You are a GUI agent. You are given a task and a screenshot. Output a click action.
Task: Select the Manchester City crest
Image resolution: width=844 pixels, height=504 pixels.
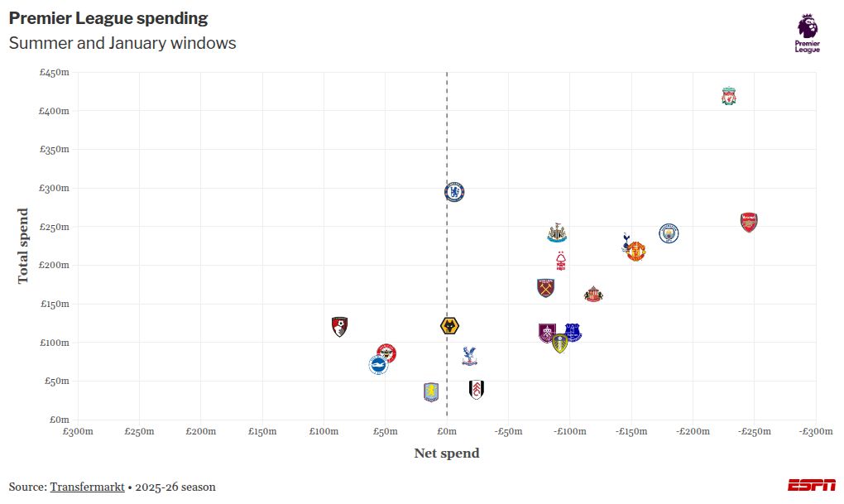coord(669,233)
